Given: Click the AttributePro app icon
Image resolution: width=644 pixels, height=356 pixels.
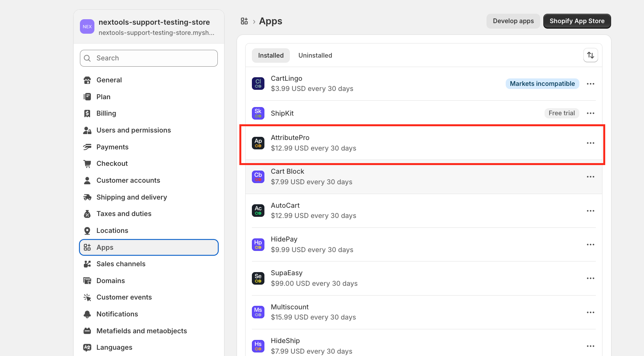Looking at the screenshot, I should [x=258, y=143].
